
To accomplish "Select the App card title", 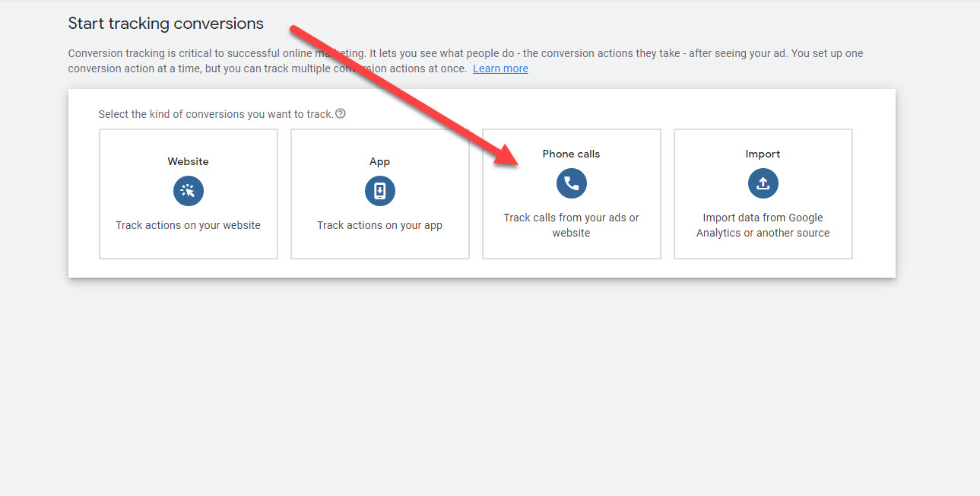I will (379, 161).
